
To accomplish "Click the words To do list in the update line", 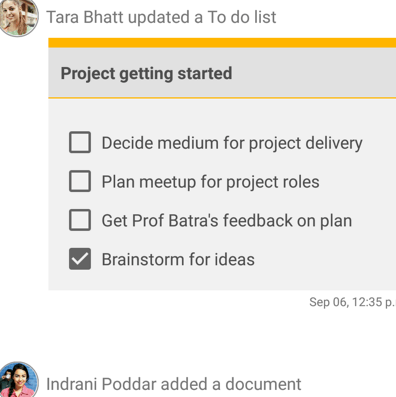I will coord(242,17).
